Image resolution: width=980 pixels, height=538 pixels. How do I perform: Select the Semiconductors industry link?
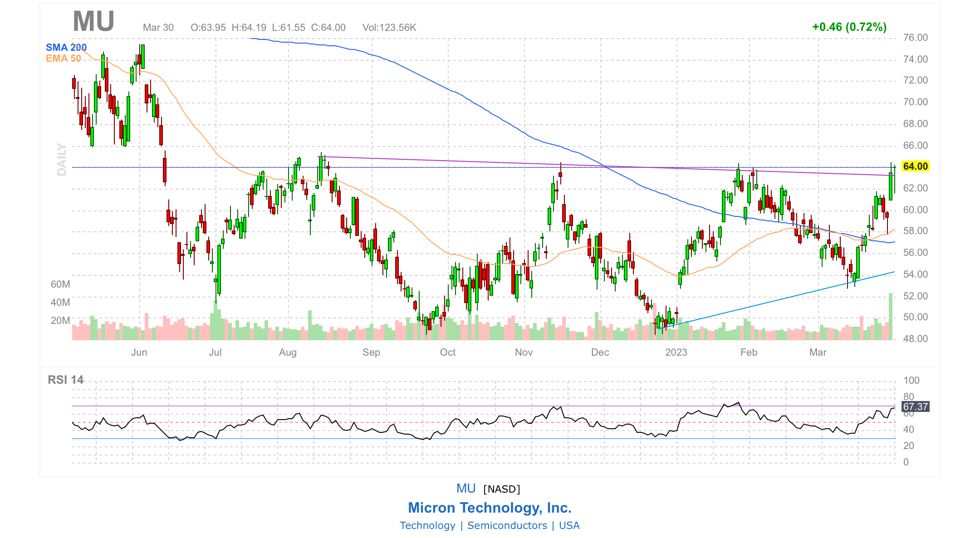tap(507, 525)
